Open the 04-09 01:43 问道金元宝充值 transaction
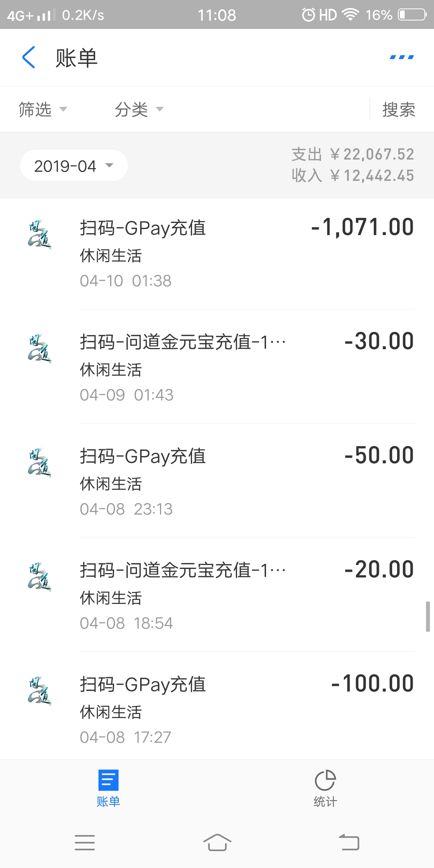This screenshot has width=434, height=868. point(217,366)
